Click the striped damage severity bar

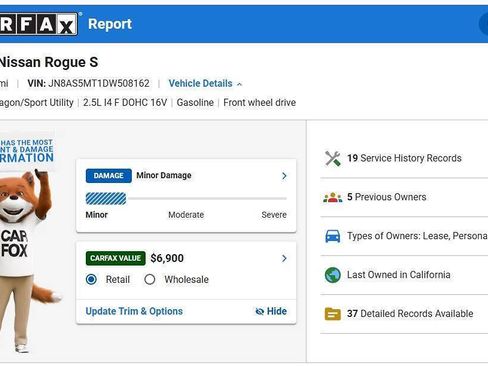point(106,199)
